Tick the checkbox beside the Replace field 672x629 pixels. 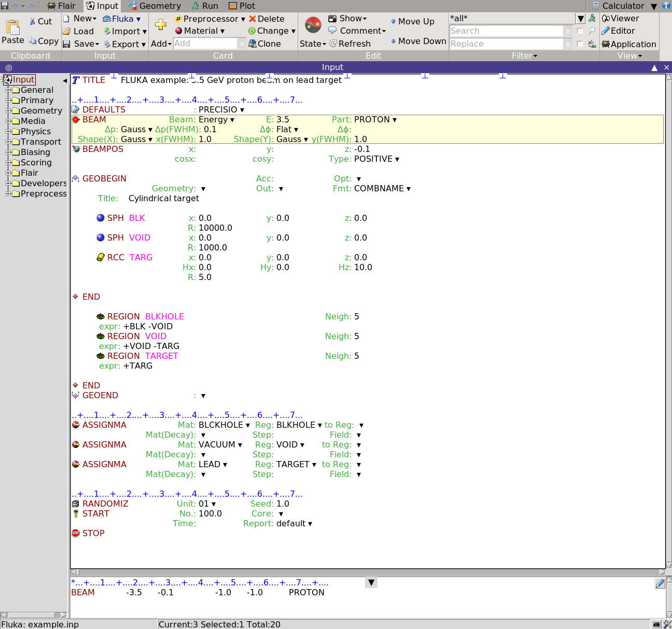[580, 44]
